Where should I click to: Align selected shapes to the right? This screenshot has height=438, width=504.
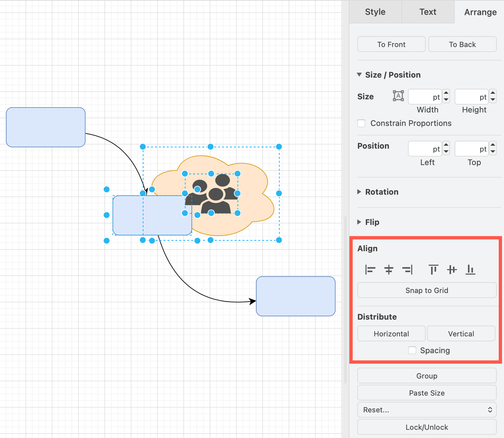click(x=407, y=270)
